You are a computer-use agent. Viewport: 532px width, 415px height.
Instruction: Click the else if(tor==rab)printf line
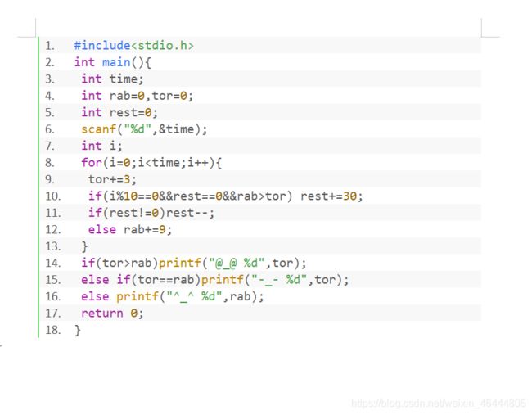point(214,280)
